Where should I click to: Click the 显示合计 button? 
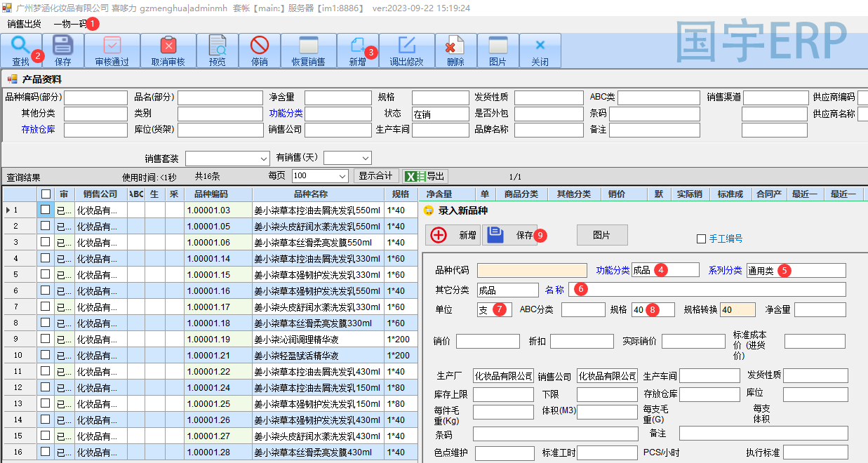coord(376,176)
